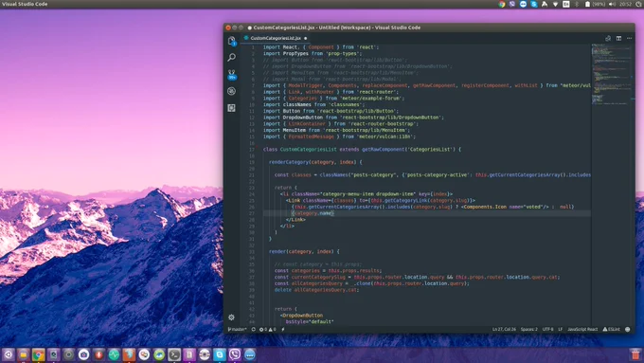Switch to CustomCategoriesList.jsx tab
The width and height of the screenshot is (644, 363).
point(276,38)
